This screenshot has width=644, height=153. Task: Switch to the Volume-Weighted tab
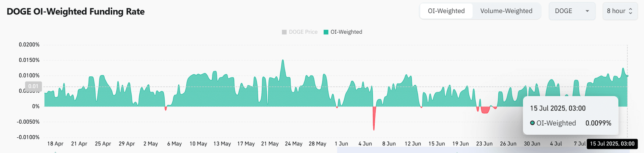point(506,11)
